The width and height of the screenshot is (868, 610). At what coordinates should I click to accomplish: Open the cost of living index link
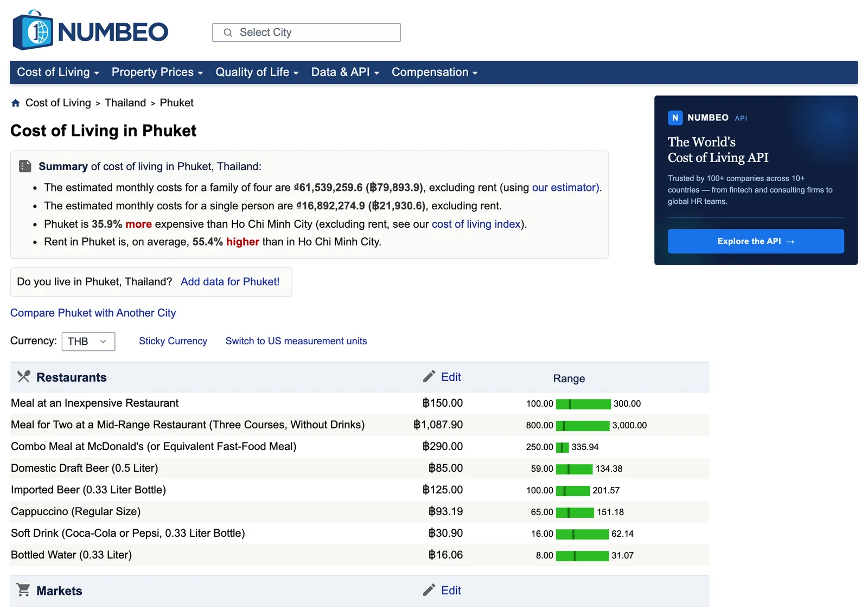[476, 224]
